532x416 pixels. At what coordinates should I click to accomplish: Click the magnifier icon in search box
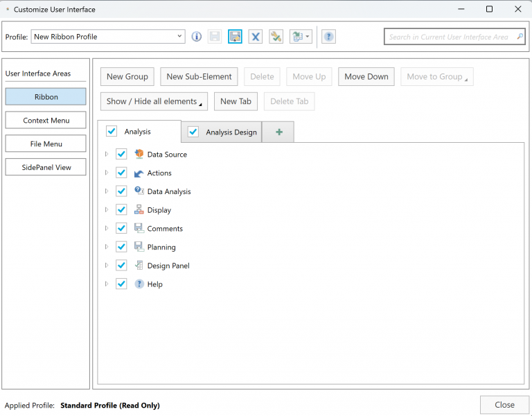click(x=520, y=36)
